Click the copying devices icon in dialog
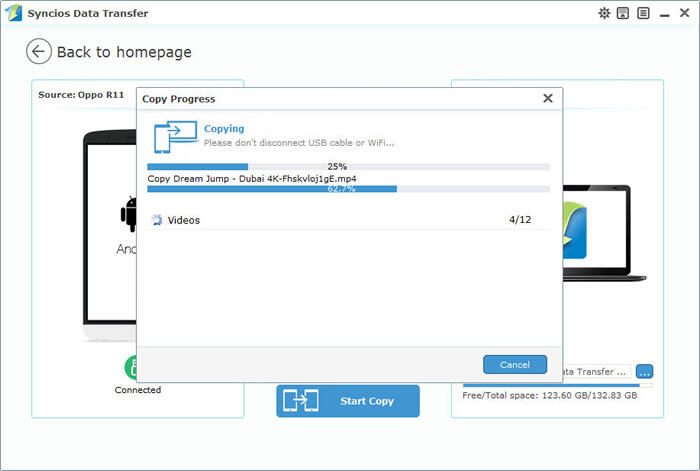The width and height of the screenshot is (700, 471). [x=174, y=136]
